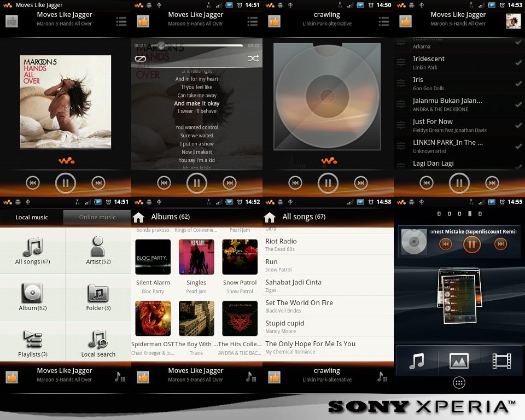Open the app drawer on the home screen
This screenshot has width=525, height=420.
click(x=459, y=383)
